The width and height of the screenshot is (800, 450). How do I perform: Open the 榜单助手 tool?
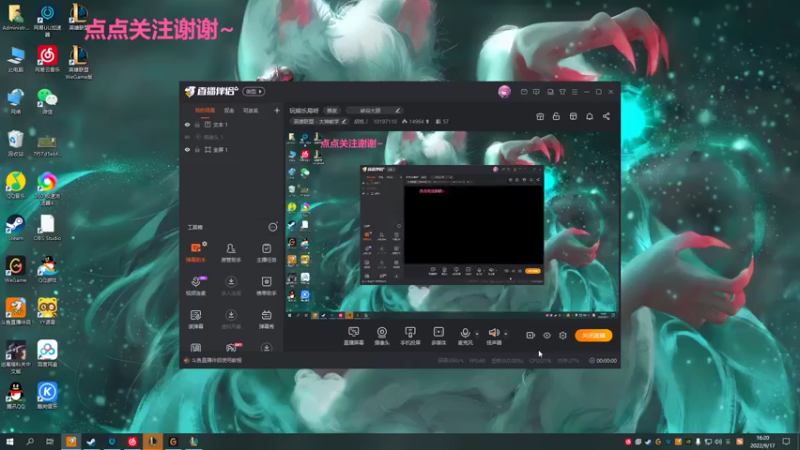(266, 286)
